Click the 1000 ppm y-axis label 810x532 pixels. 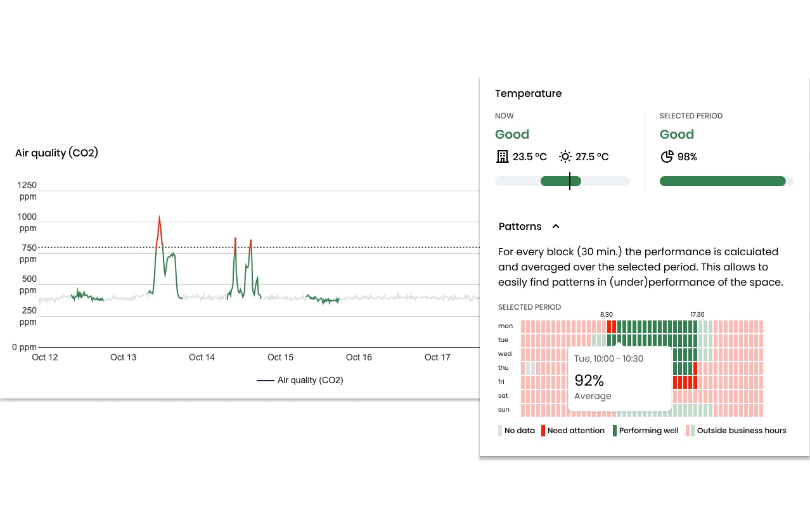tap(28, 222)
